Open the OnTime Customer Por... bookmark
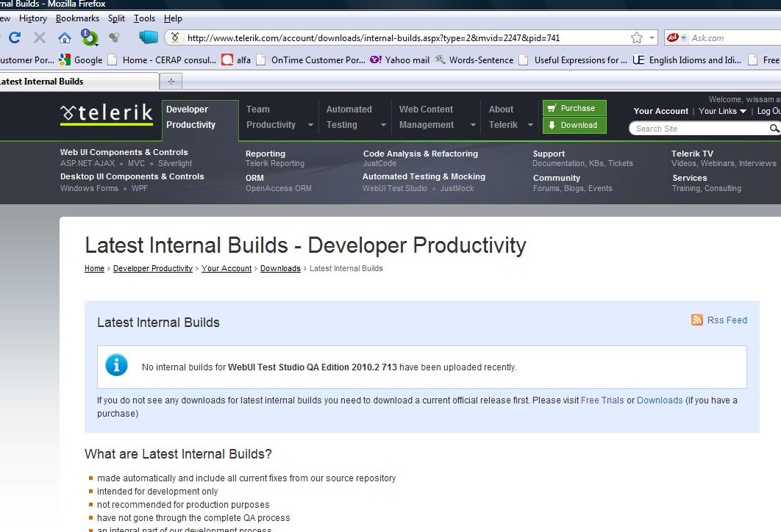Viewport: 781px width, 532px height. click(x=311, y=60)
